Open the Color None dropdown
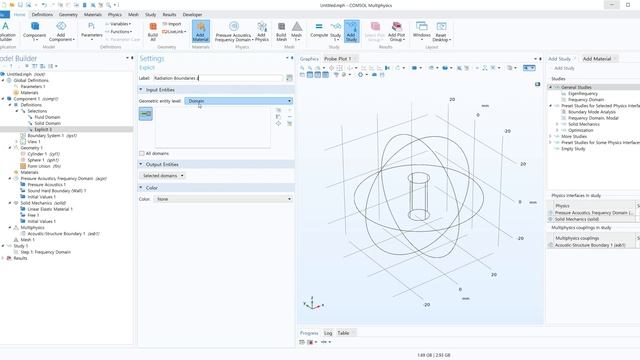The height and width of the screenshot is (360, 640). (223, 199)
